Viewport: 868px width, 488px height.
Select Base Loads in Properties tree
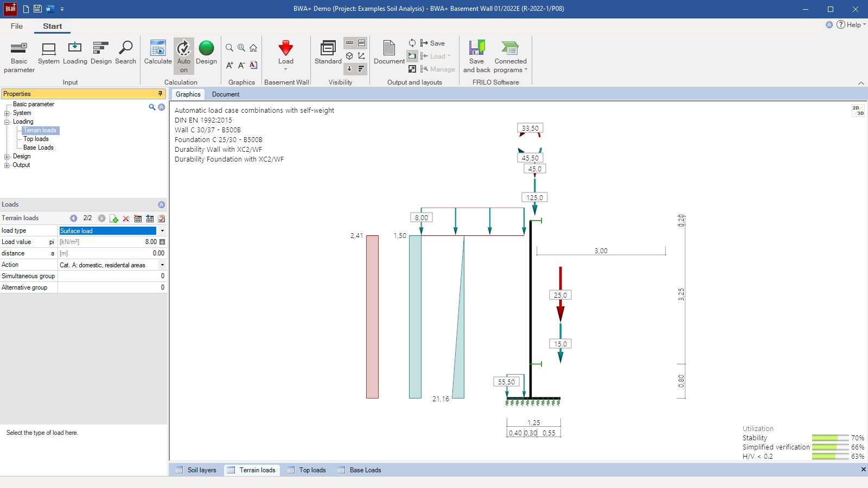pos(38,148)
